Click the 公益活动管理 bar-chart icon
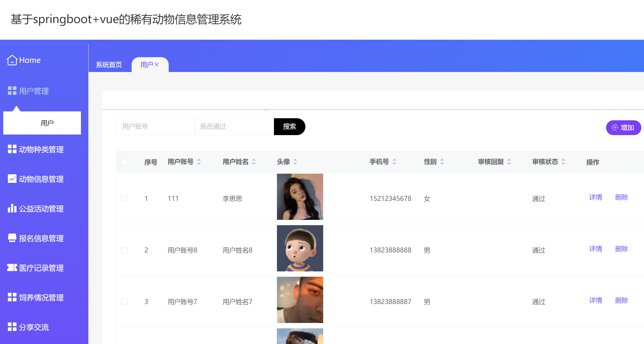This screenshot has height=344, width=644. tap(12, 208)
